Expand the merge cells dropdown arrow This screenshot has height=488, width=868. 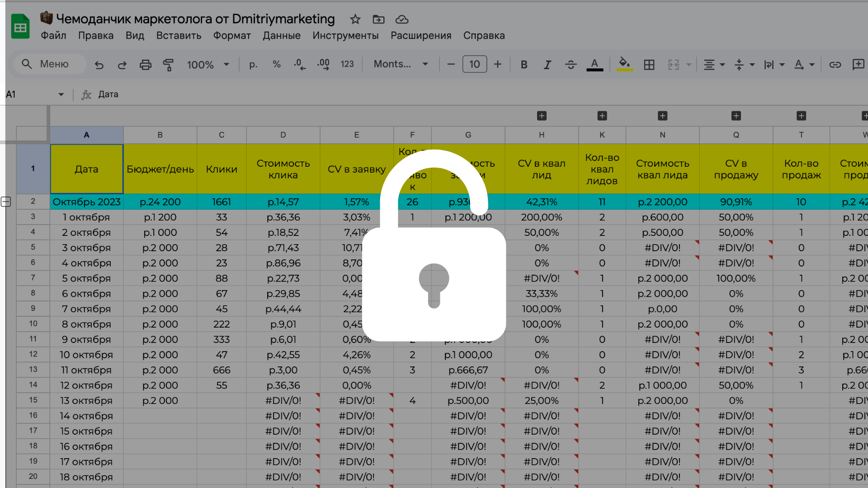pos(689,65)
